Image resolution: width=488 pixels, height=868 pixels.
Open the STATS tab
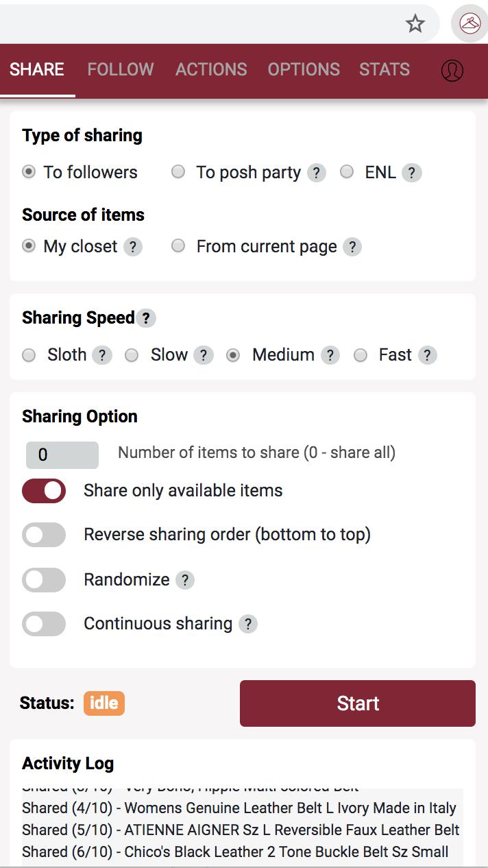385,69
